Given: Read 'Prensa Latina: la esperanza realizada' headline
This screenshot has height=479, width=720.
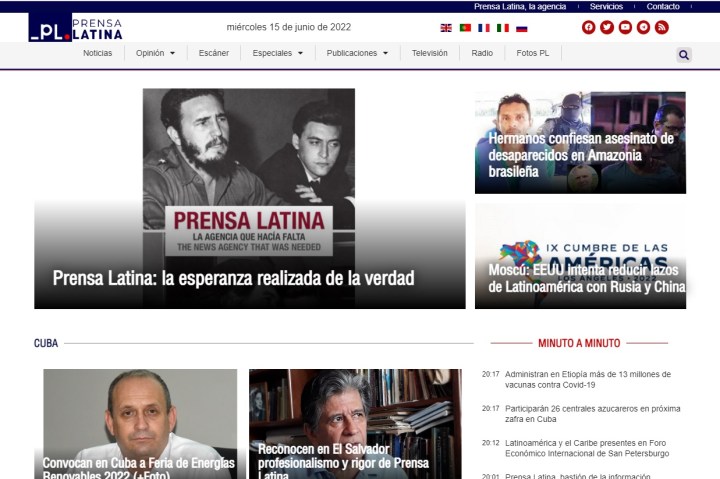Looking at the screenshot, I should [233, 278].
